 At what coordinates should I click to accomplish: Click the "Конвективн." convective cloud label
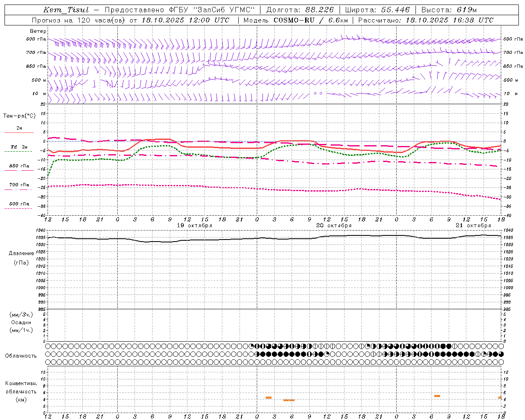[x=21, y=383]
